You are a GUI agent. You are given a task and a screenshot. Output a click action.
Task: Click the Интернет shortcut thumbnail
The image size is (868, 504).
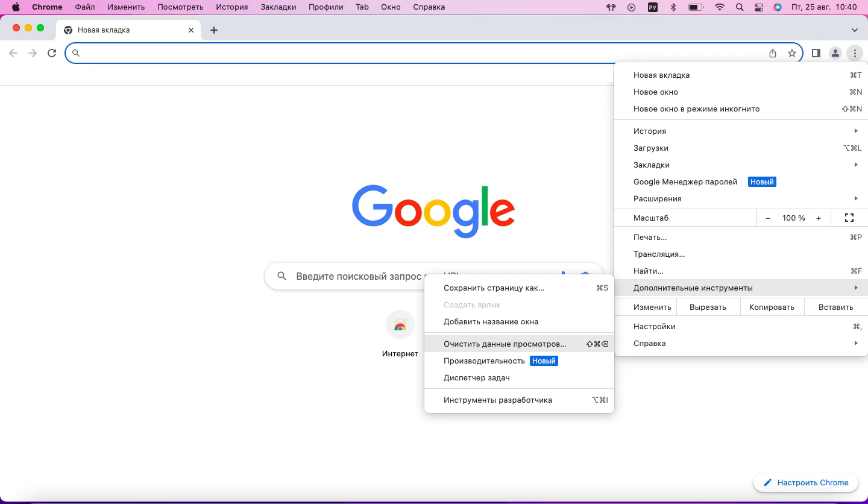(x=400, y=326)
